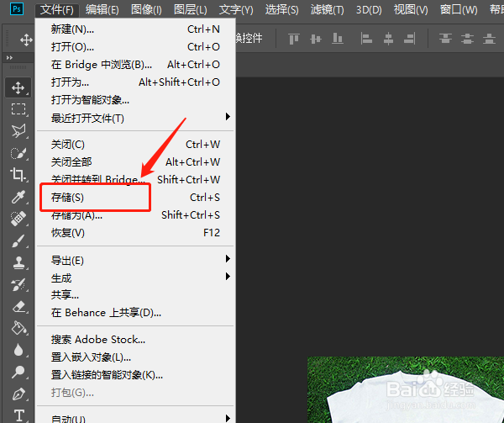Choose 共享... menu entry

135,295
